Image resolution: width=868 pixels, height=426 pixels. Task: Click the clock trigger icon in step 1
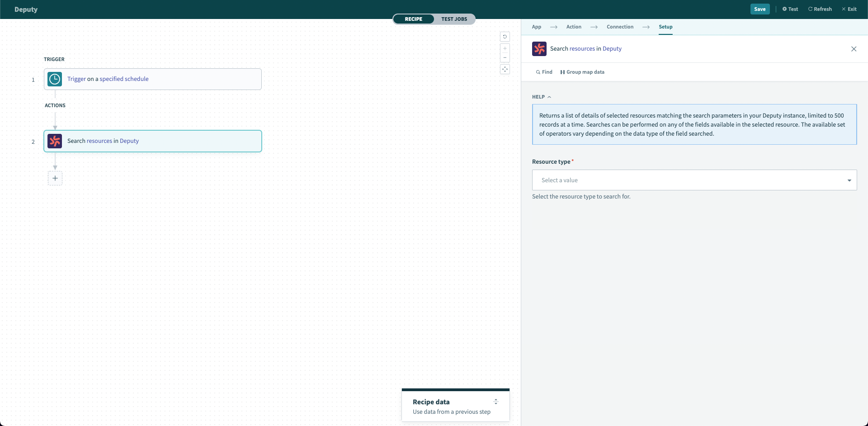[x=54, y=79]
